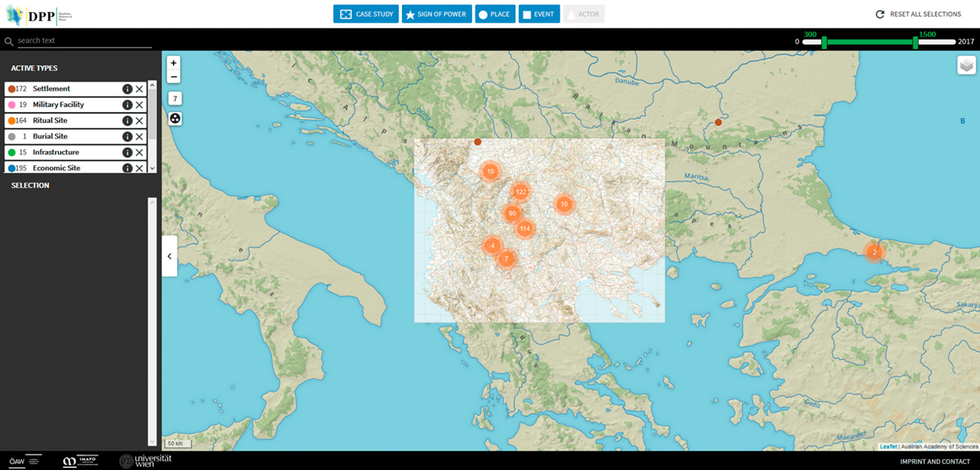
Task: Click the cluster marker labeled 4
Action: point(492,245)
